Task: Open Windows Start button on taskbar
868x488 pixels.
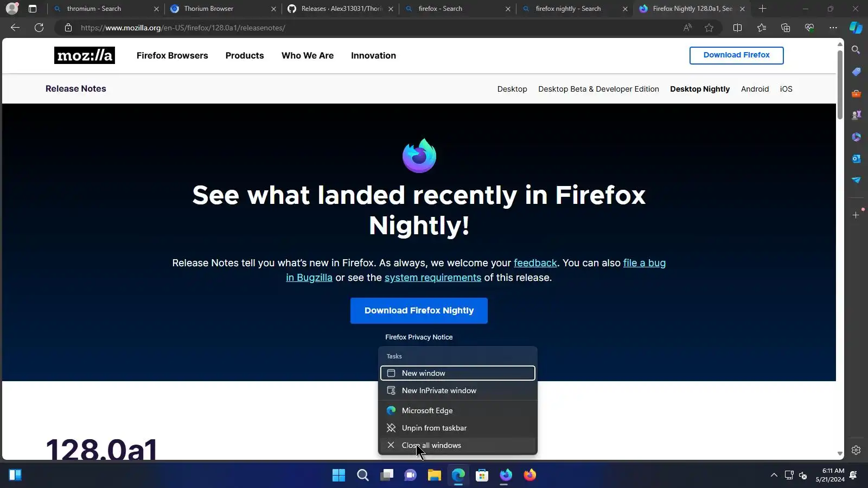Action: (339, 475)
